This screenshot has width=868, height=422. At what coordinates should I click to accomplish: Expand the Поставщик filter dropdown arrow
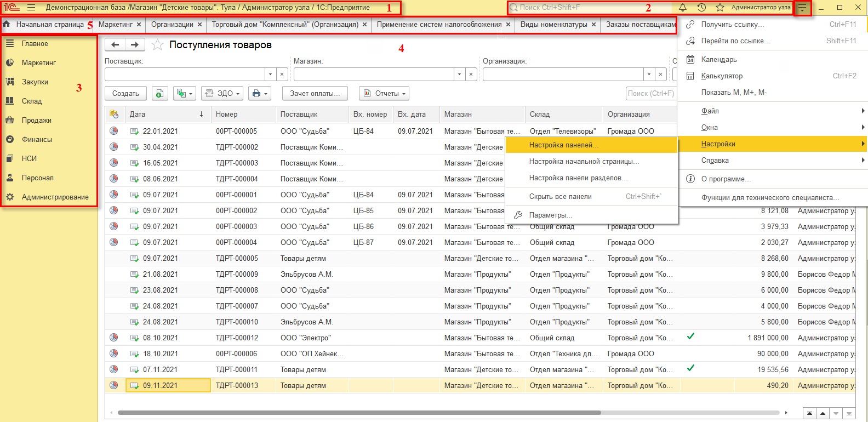pyautogui.click(x=270, y=74)
